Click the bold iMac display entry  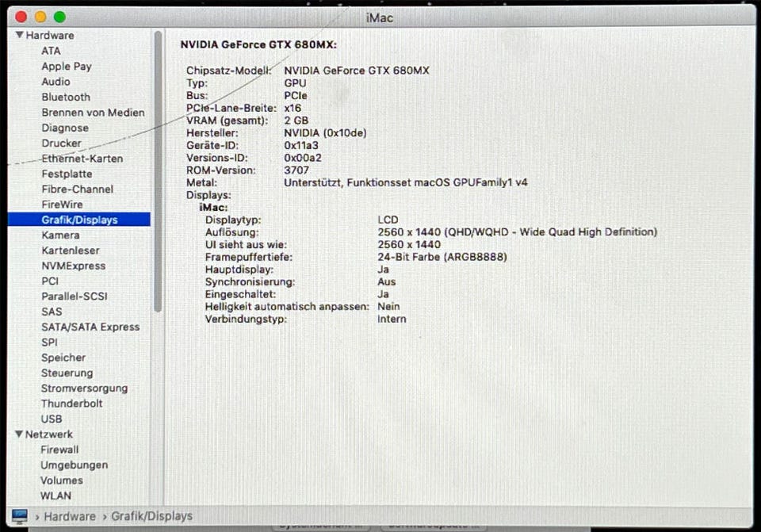[213, 208]
